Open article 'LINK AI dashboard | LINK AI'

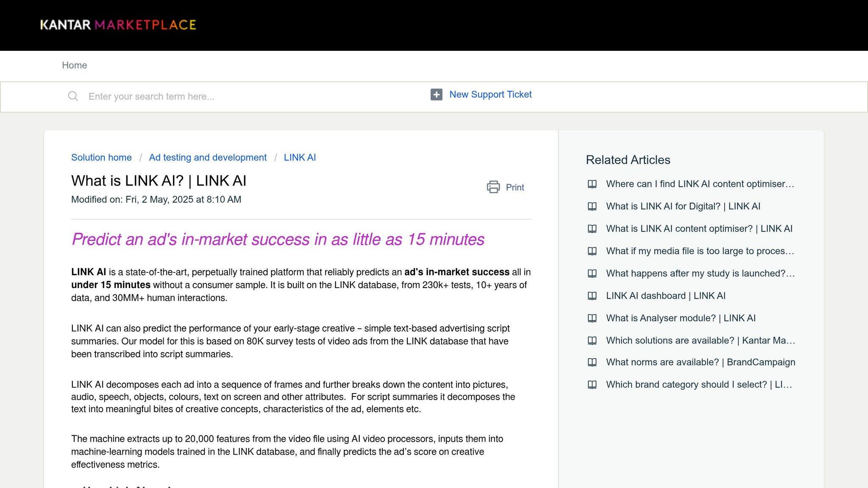click(666, 296)
